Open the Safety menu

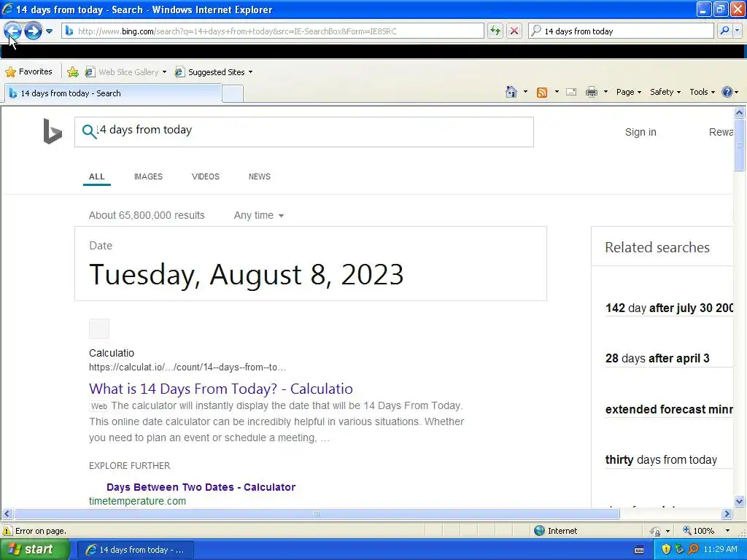(x=665, y=92)
